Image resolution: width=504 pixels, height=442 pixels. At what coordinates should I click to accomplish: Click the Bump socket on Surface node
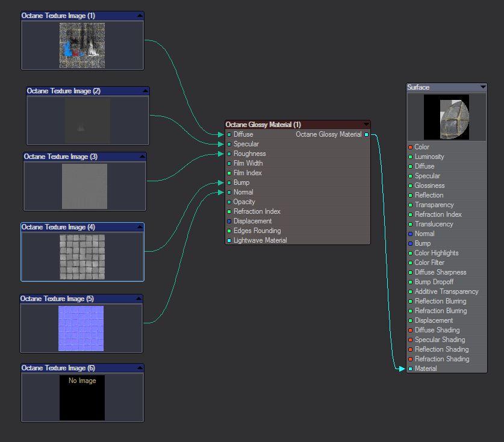click(x=411, y=244)
